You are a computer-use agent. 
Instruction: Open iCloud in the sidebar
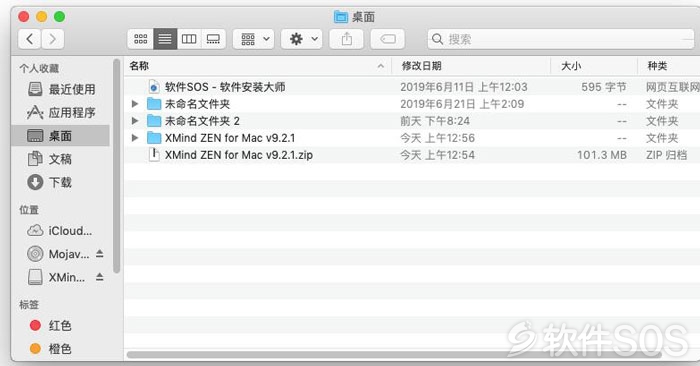pyautogui.click(x=59, y=231)
